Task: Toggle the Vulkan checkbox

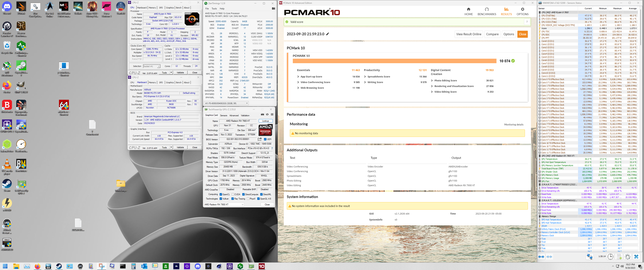Action: pyautogui.click(x=221, y=199)
